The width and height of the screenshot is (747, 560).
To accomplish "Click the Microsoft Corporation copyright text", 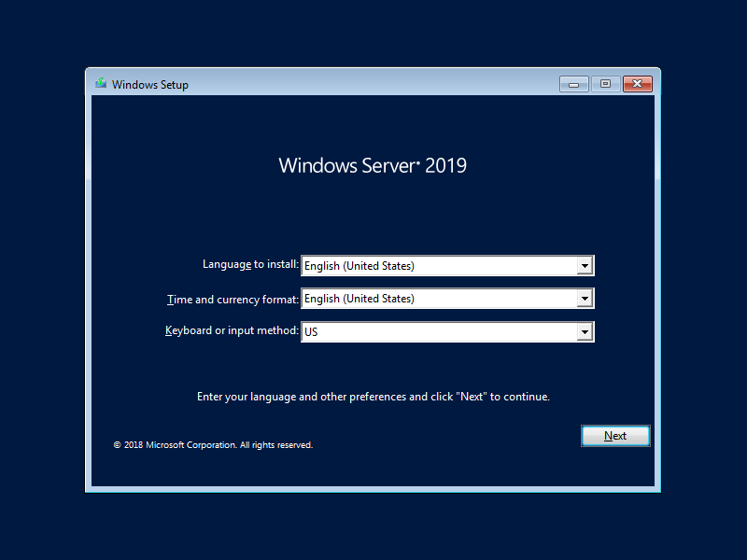I will (x=213, y=445).
